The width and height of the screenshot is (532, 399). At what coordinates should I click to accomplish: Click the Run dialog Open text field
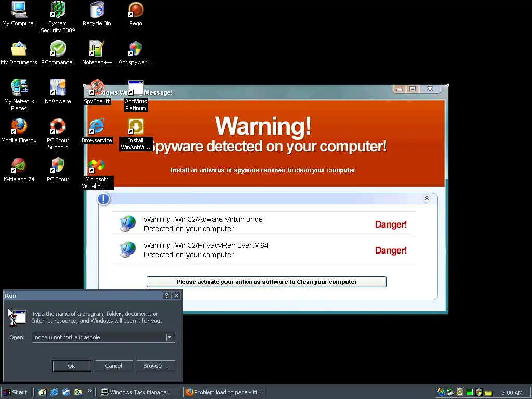(x=98, y=337)
